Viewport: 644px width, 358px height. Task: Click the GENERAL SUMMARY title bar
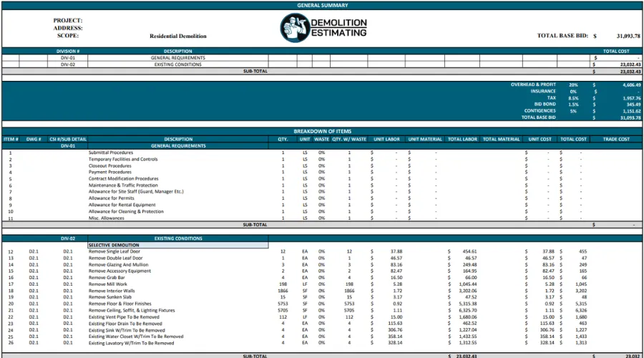click(323, 5)
